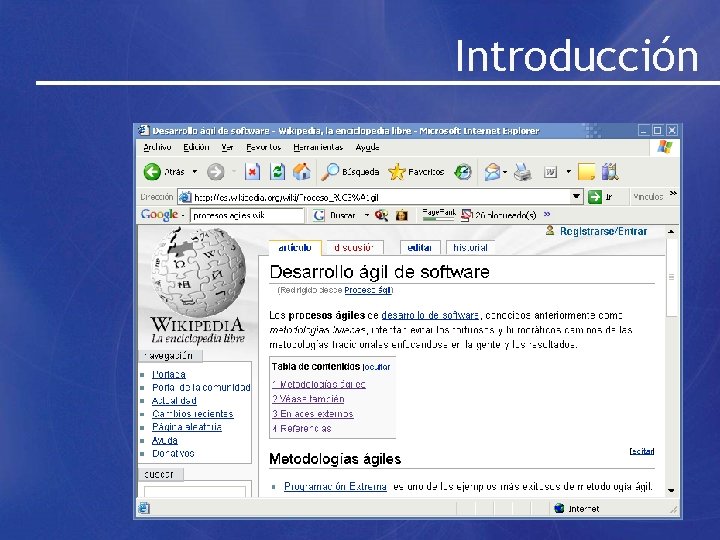Hide the table of contents with ocultar

pos(377,367)
